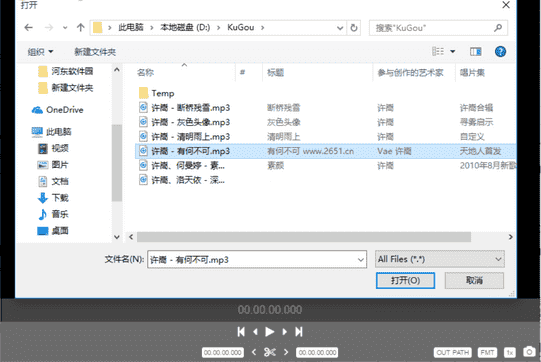Click the OUT PATH button
The image size is (541, 362).
[453, 352]
